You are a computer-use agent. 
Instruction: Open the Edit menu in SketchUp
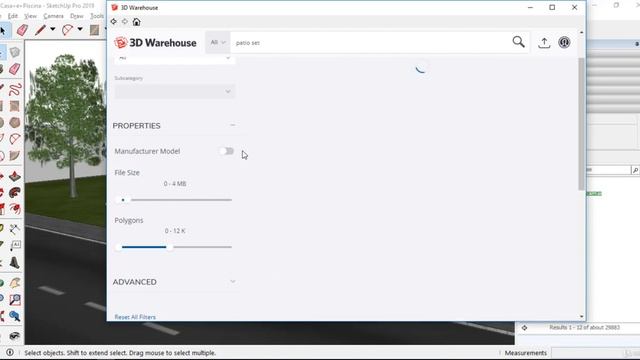tap(13, 16)
